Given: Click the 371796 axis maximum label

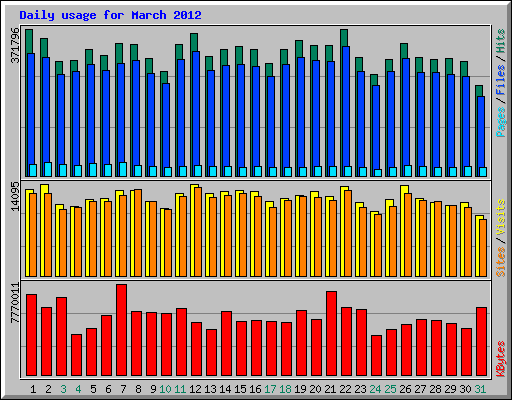Looking at the screenshot, I should point(15,45).
